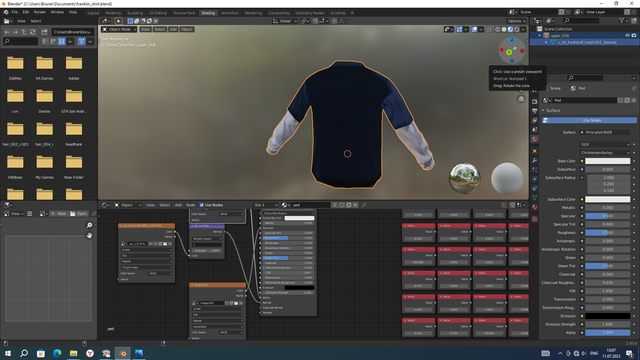The image size is (640, 360).
Task: Go back in the file browser
Action: [x=7, y=32]
